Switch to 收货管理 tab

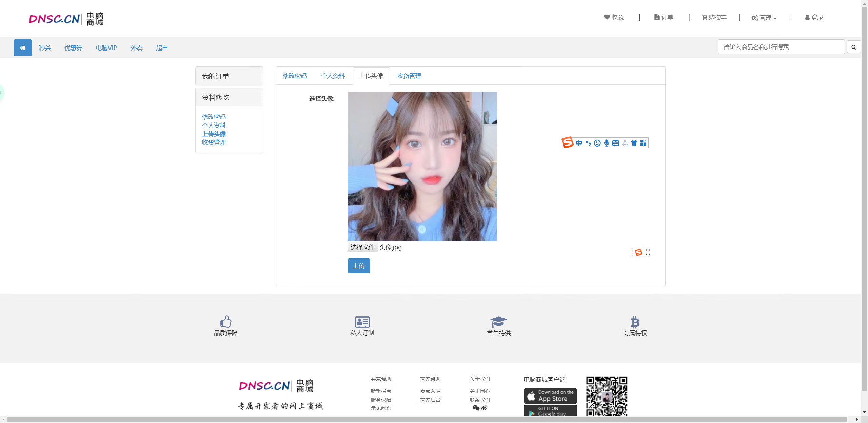[410, 76]
